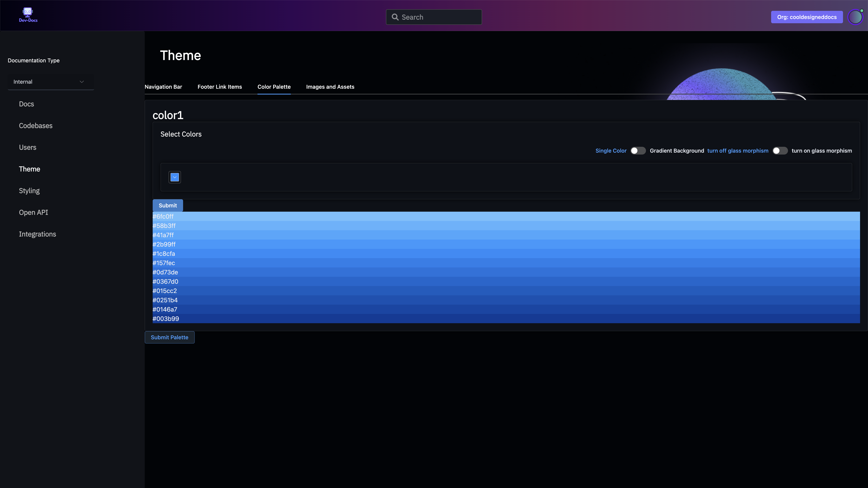Switch to the Footer Link Items tab

point(220,87)
